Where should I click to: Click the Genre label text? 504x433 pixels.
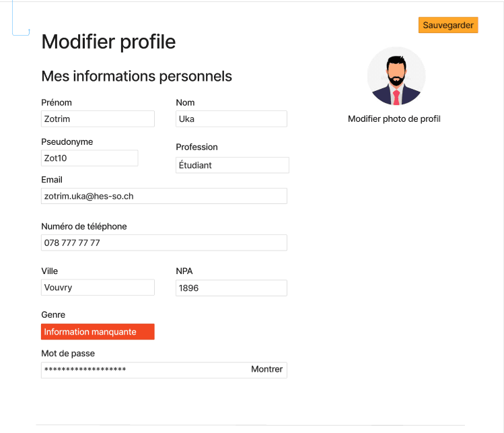[x=53, y=314]
